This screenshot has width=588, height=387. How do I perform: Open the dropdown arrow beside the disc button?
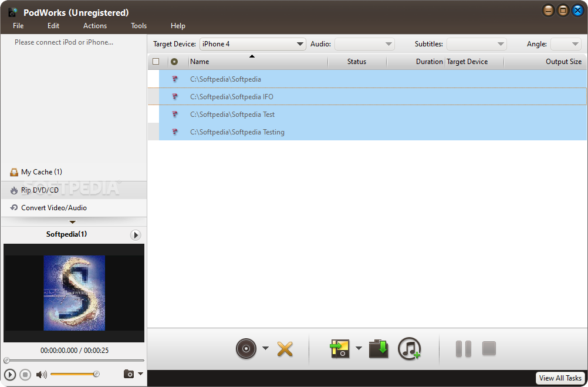tap(265, 348)
